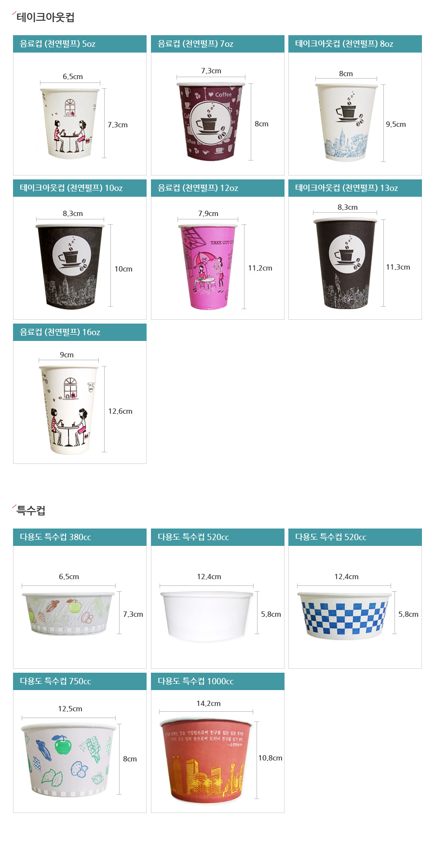Click the '특수컵' section title

pos(31,511)
